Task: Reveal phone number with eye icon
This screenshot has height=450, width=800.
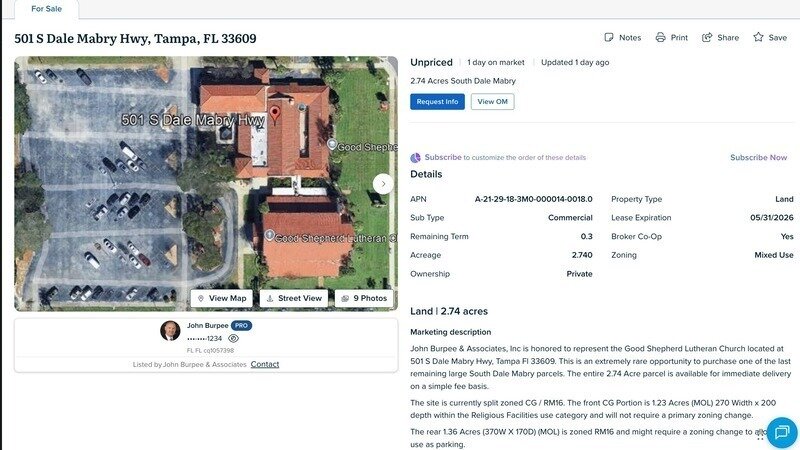Action: pos(233,338)
